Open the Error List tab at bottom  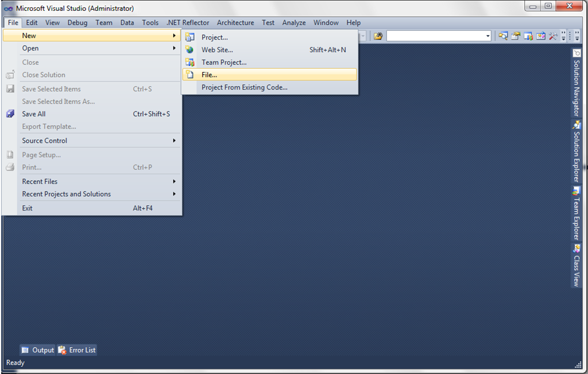coord(77,350)
